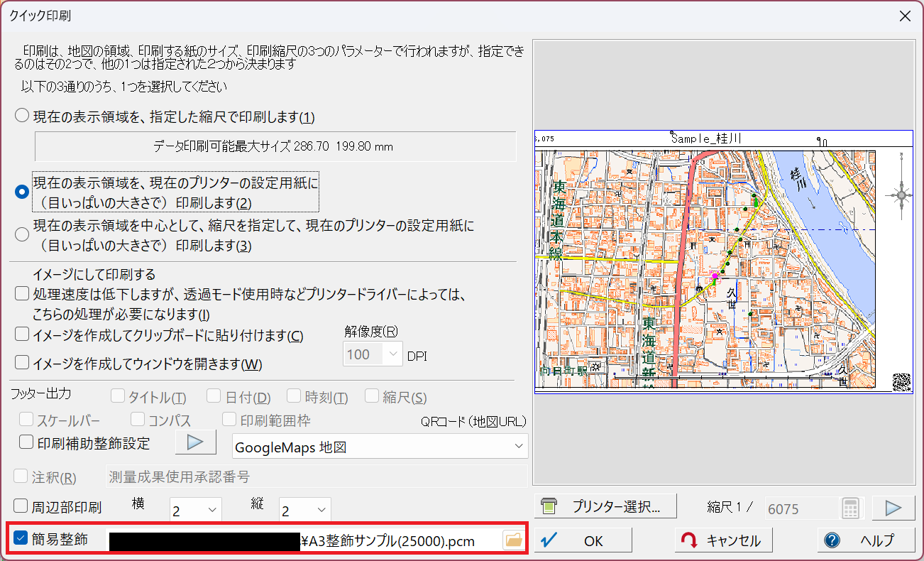924x561 pixels.
Task: Click the arrow button next to 印刷補助整飾設定
Action: 195,443
